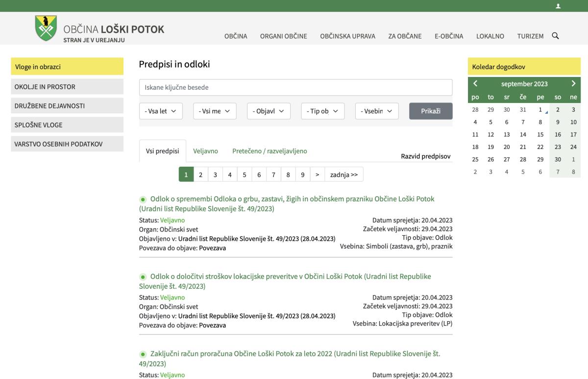The image size is (588, 379).
Task: Open site search magnifier icon
Action: click(x=555, y=36)
